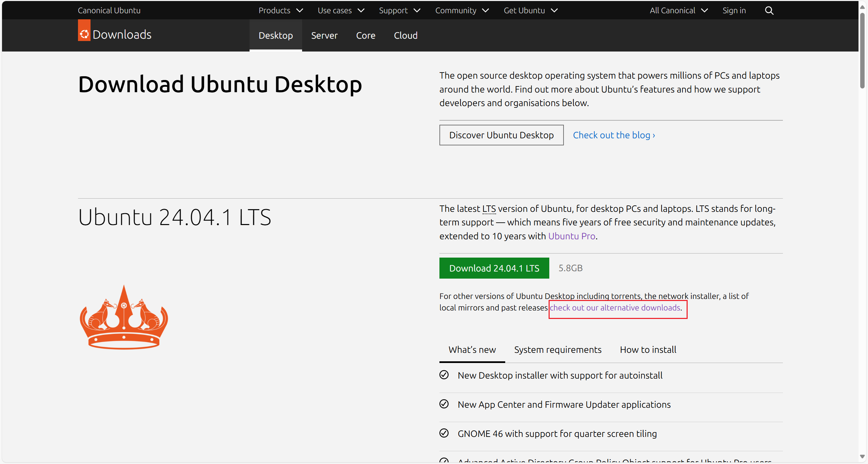Select the Desktop downloads tab
This screenshot has width=868, height=464.
coord(276,35)
